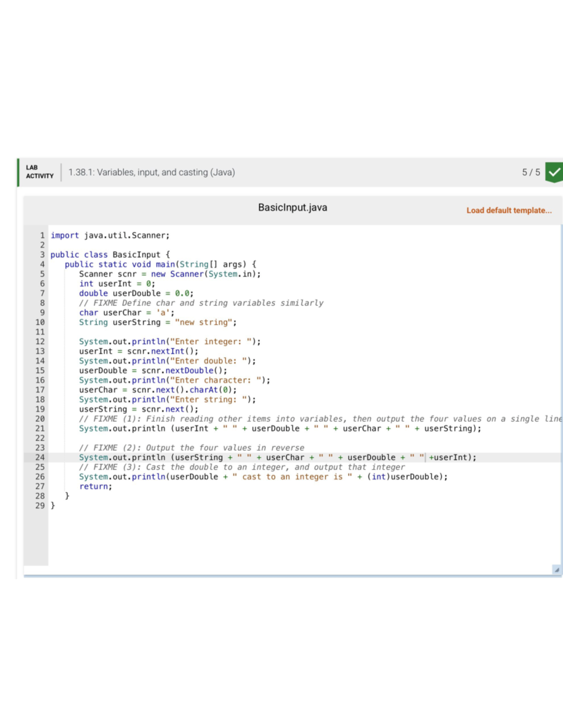Click the BasicInput.java file name header
Image resolution: width=563 pixels, height=728 pixels.
292,208
